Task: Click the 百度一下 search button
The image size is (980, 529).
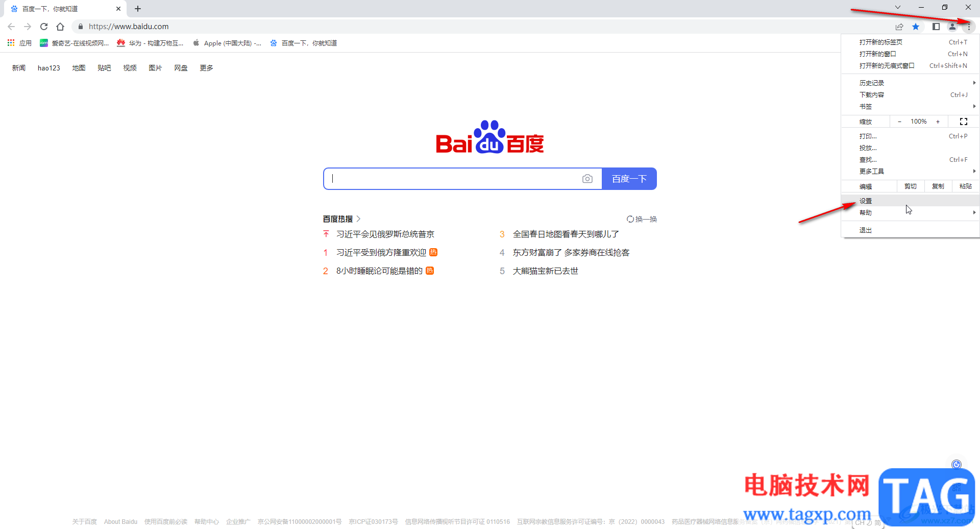Action: (629, 179)
